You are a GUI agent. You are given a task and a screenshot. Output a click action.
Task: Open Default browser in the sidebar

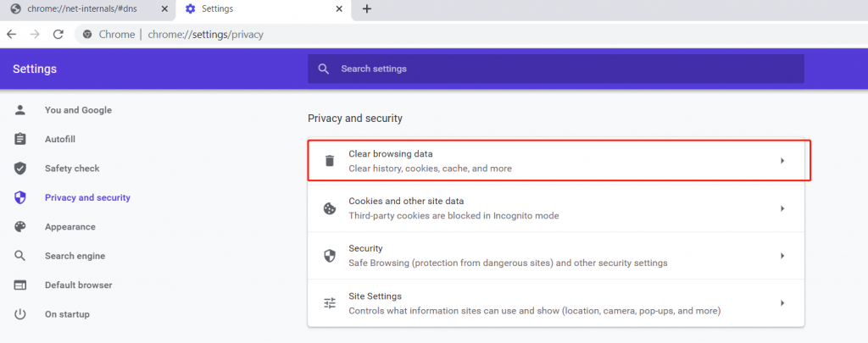[x=78, y=285]
